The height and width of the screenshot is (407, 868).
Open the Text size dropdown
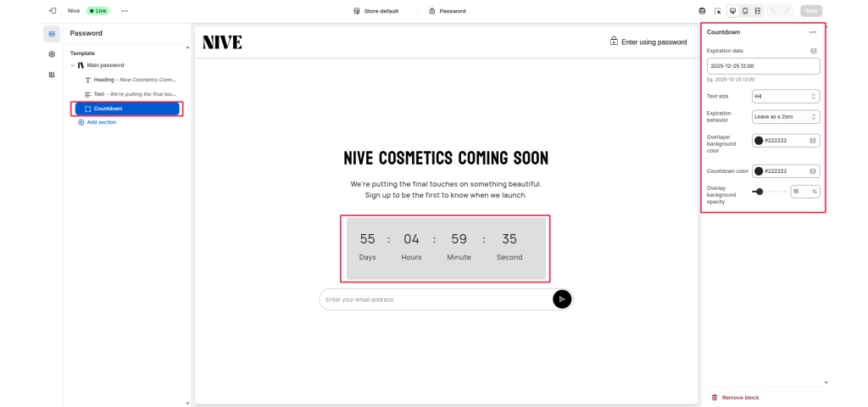[786, 96]
